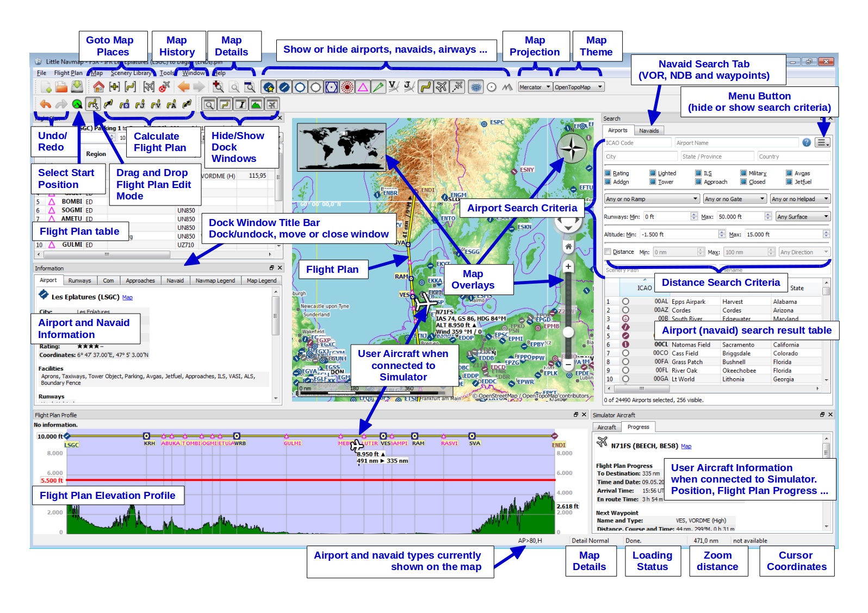The height and width of the screenshot is (613, 868).
Task: Go forward in map history (right arrow)
Action: tap(199, 87)
